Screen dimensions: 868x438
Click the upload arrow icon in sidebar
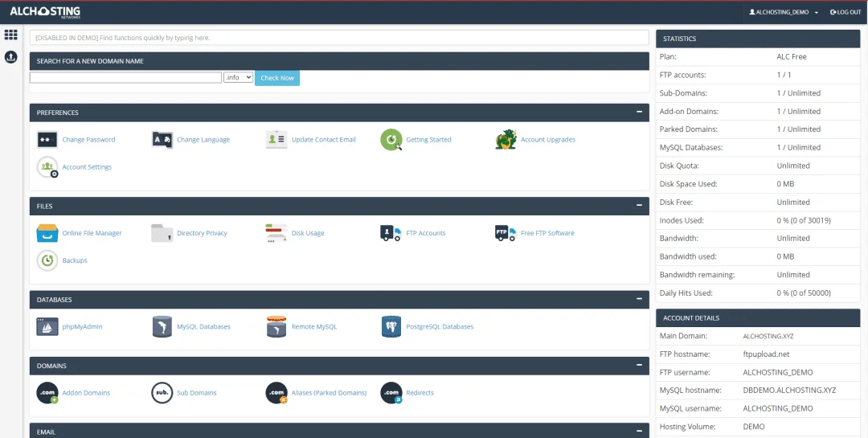pyautogui.click(x=11, y=57)
